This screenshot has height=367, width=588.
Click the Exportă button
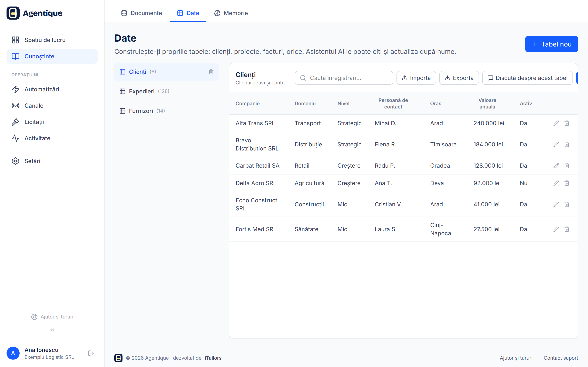point(459,78)
